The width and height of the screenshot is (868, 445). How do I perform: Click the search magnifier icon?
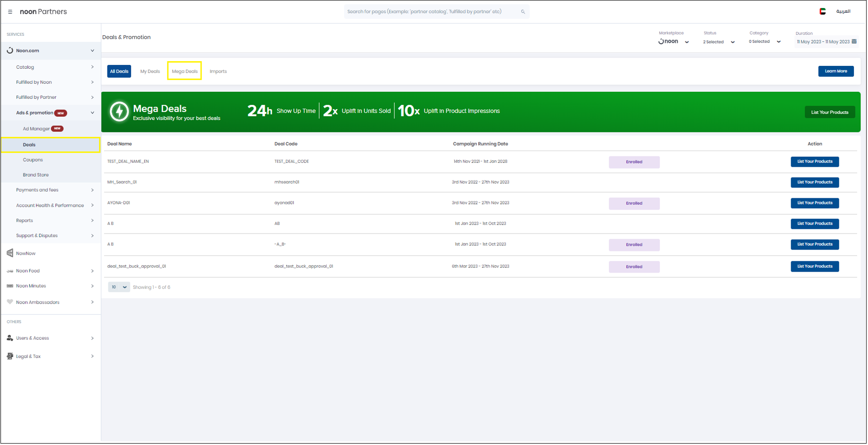click(x=523, y=12)
